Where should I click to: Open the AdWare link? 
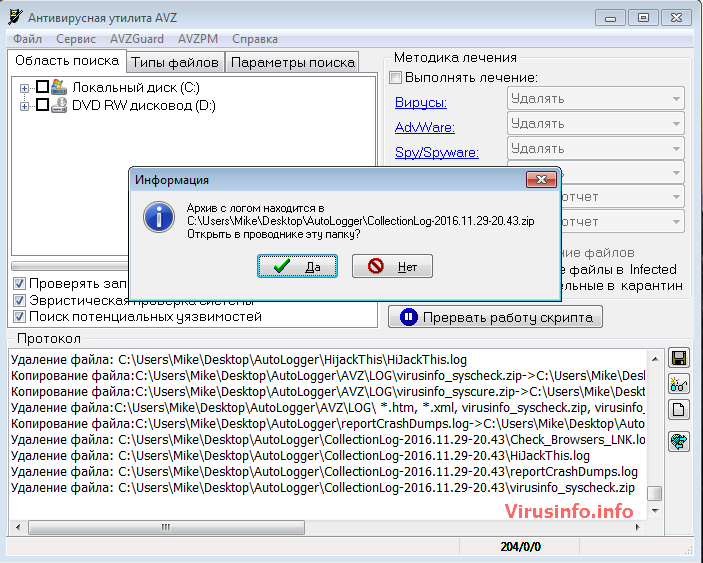point(425,127)
